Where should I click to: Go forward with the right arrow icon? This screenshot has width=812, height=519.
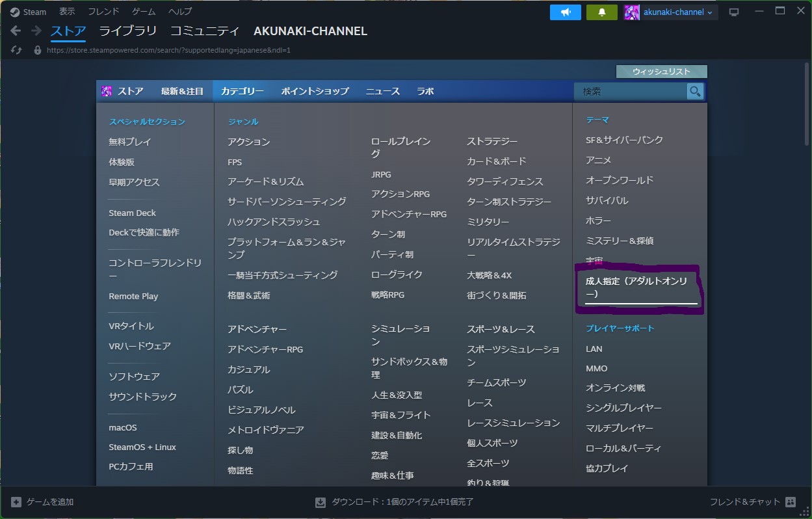tap(36, 31)
